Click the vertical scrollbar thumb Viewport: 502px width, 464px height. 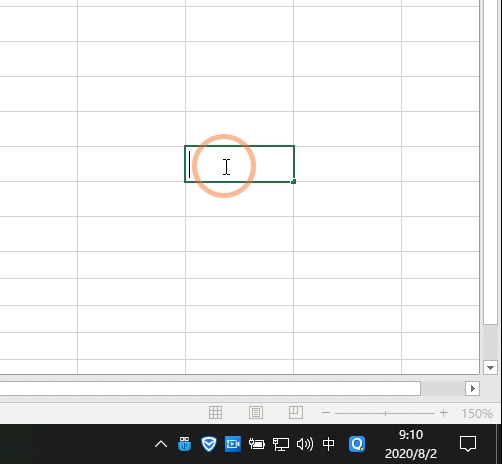(490, 161)
